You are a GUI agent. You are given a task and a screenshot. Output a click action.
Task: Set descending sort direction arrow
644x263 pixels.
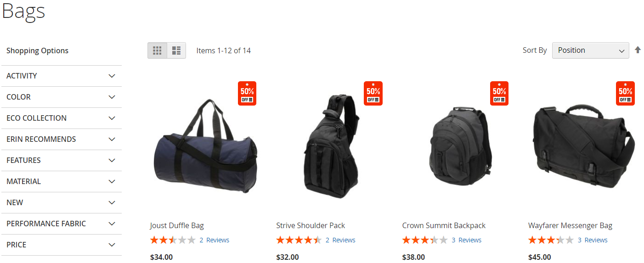pyautogui.click(x=638, y=50)
